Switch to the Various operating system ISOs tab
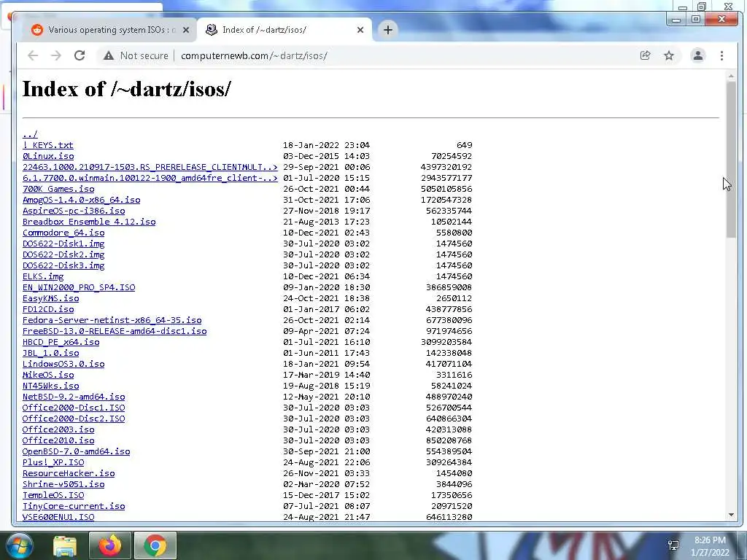This screenshot has width=747, height=560. pyautogui.click(x=107, y=30)
